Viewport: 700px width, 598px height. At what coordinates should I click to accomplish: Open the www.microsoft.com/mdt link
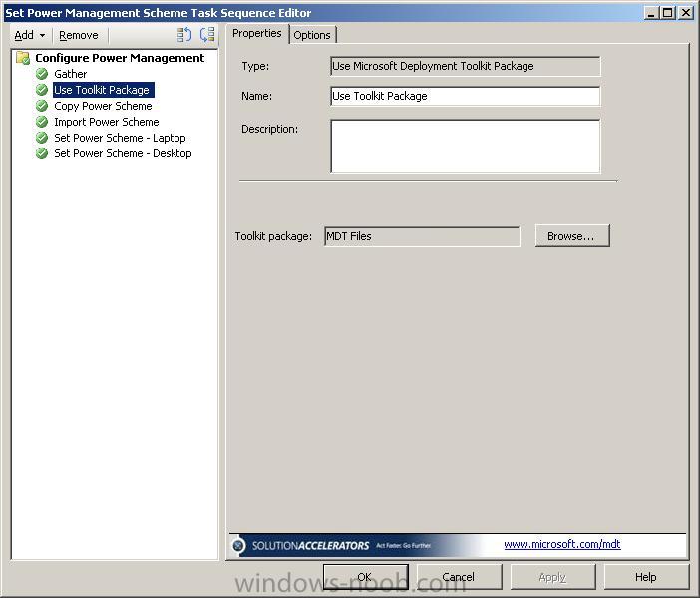click(562, 544)
